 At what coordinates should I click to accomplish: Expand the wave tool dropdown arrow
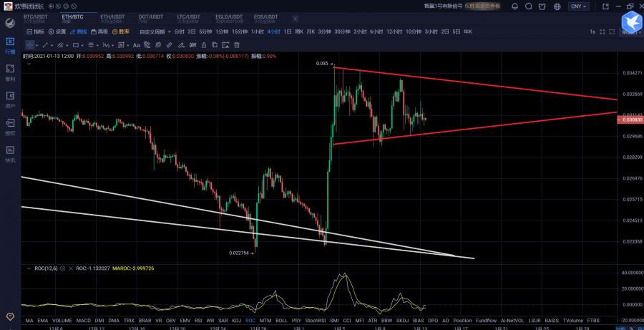(113, 45)
